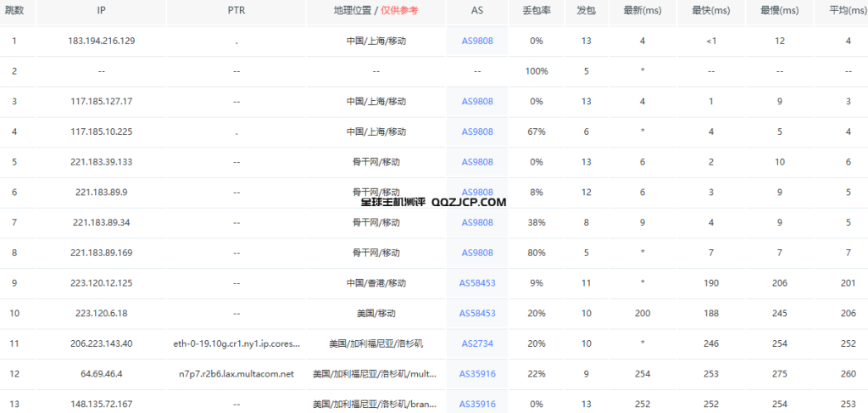868x413 pixels.
Task: Click the 200 latest latency value
Action: (x=643, y=313)
